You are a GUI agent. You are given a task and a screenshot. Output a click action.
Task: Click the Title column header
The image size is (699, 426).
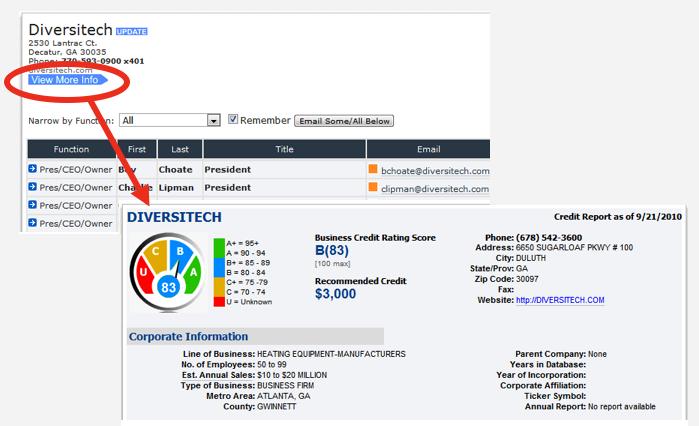click(284, 149)
